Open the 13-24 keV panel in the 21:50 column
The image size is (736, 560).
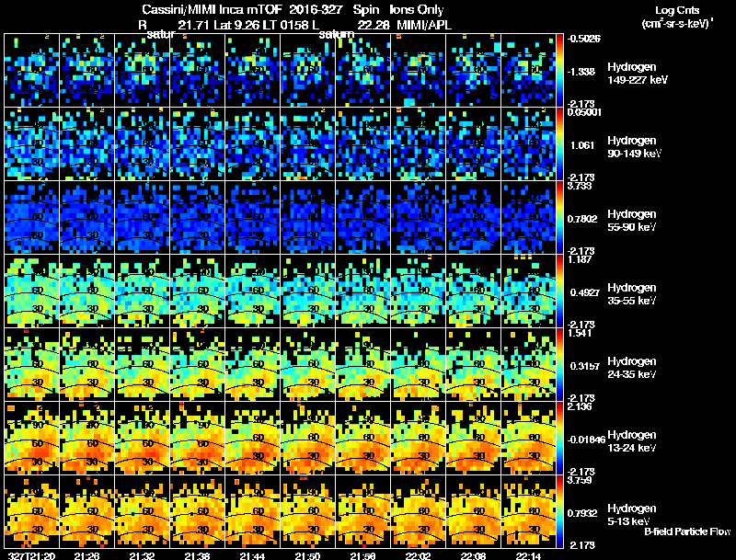(x=308, y=439)
